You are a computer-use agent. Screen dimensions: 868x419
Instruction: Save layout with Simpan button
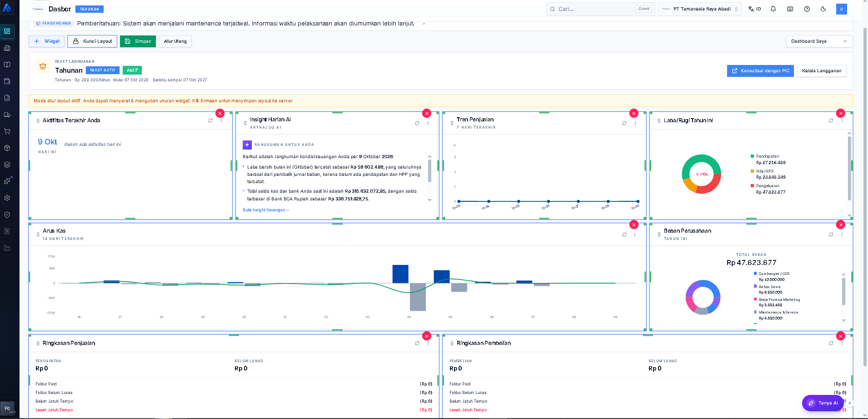pos(138,41)
